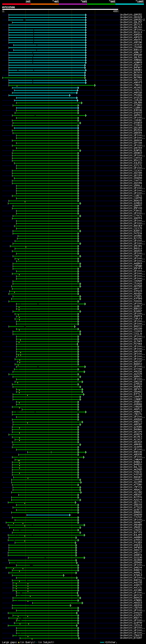Select the UniRef100_A9PD00 label
Image resolution: width=146 pixels, height=644 pixels.
(x=131, y=35)
